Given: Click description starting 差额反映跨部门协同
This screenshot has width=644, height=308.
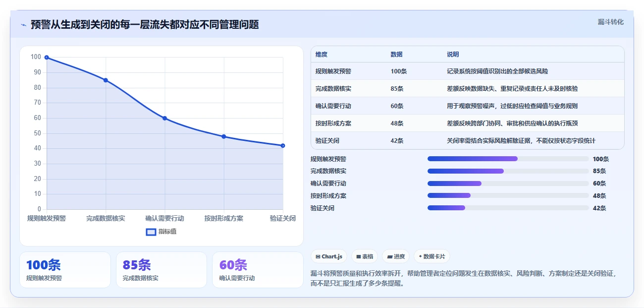Looking at the screenshot, I should tap(512, 123).
